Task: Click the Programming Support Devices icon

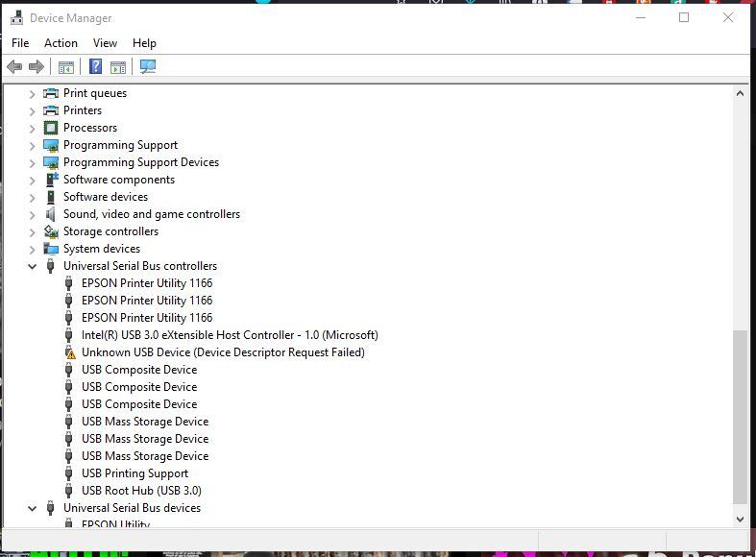Action: [x=51, y=162]
